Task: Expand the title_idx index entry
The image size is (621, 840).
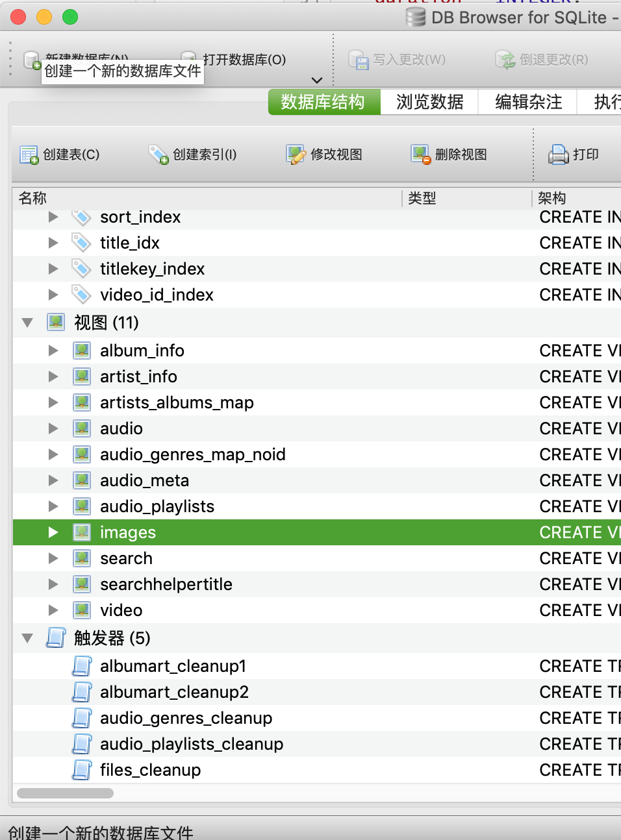Action: click(x=53, y=243)
